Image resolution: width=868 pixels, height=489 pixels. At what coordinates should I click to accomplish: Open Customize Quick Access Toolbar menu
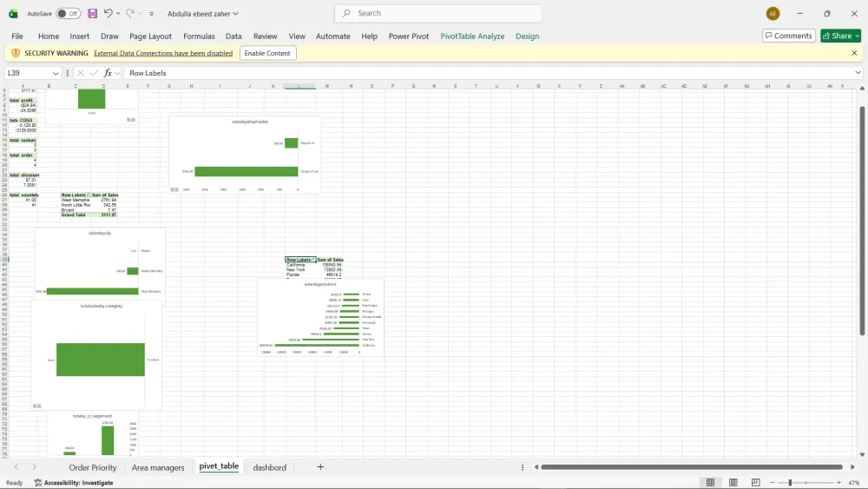151,14
